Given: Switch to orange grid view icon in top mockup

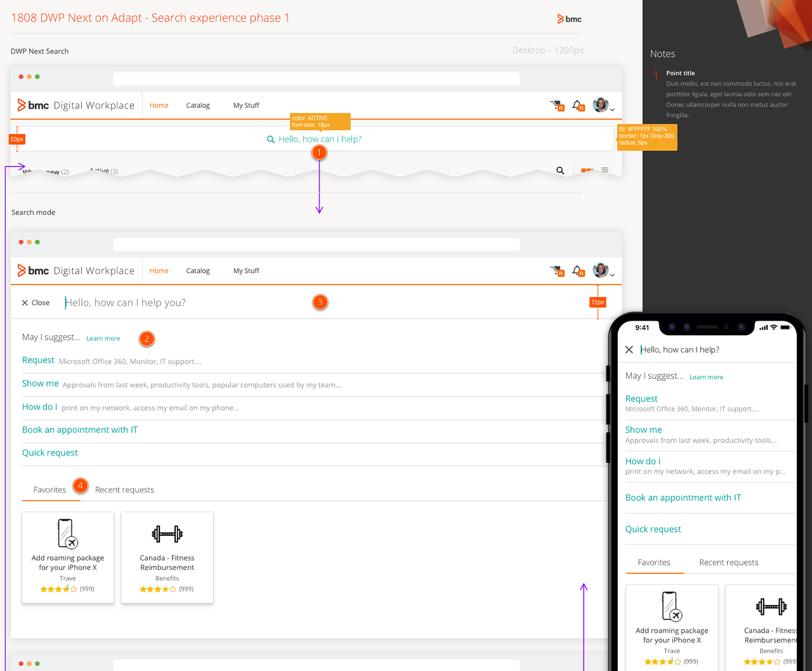Looking at the screenshot, I should click(x=587, y=170).
